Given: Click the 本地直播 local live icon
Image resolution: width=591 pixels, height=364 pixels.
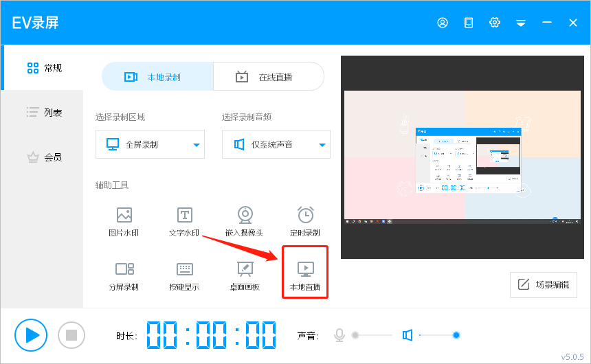Looking at the screenshot, I should tap(305, 269).
